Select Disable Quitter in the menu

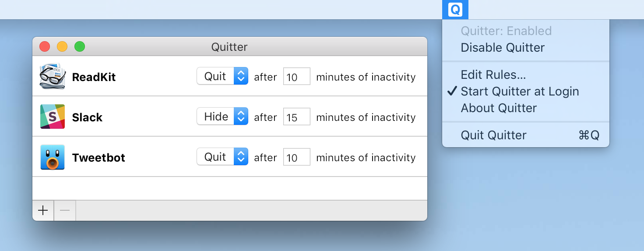[x=503, y=48]
